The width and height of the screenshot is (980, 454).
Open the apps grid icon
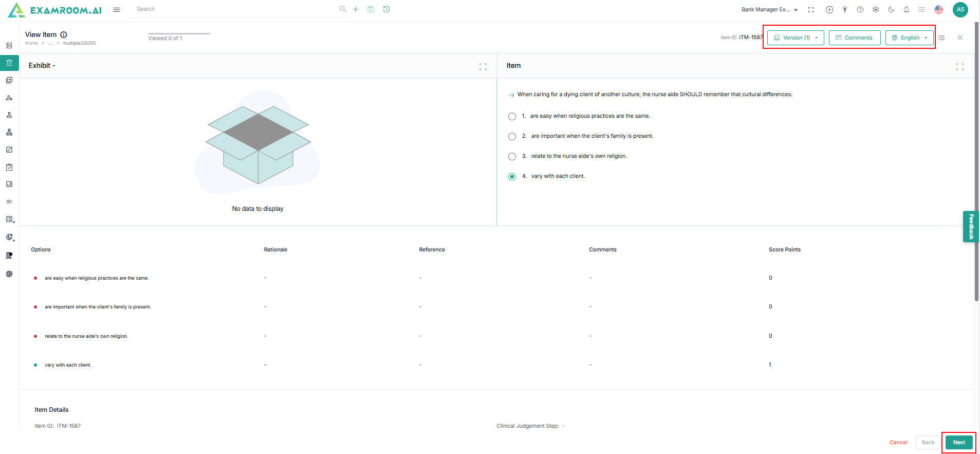(922, 10)
